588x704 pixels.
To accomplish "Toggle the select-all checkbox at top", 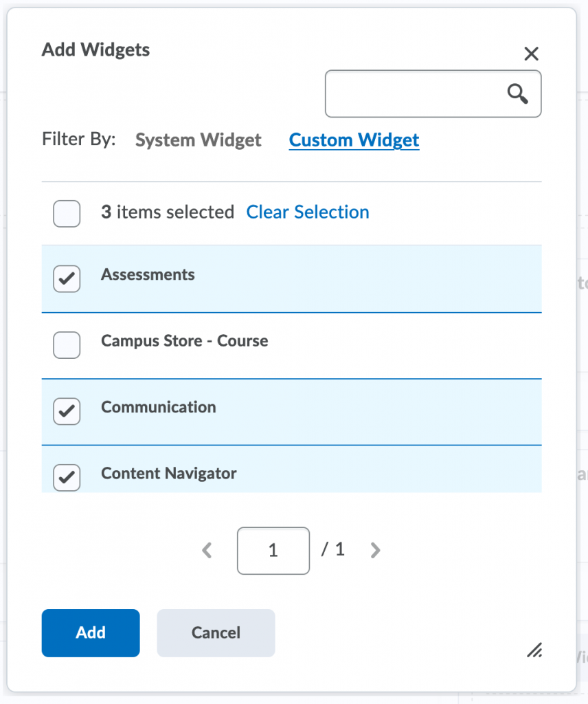I will (x=67, y=213).
